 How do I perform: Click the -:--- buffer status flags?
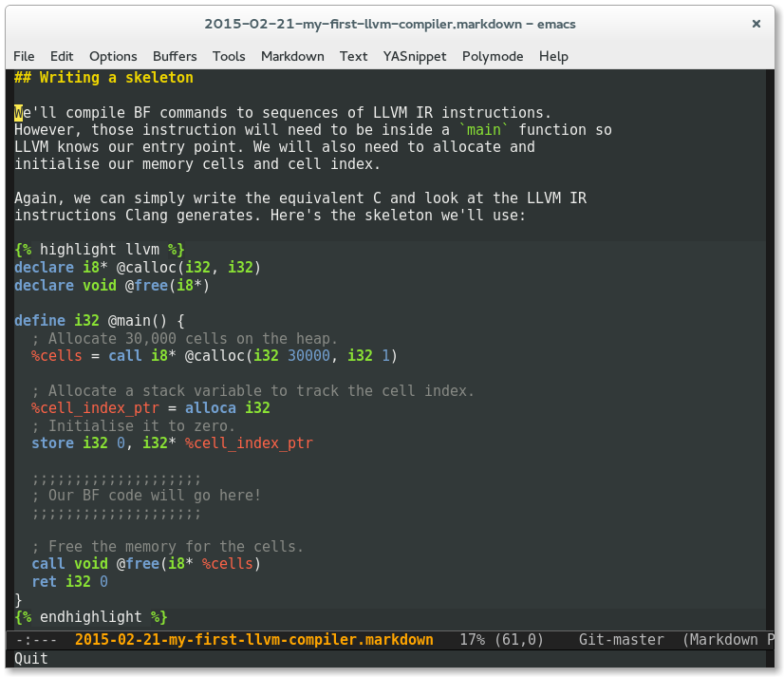[36, 640]
